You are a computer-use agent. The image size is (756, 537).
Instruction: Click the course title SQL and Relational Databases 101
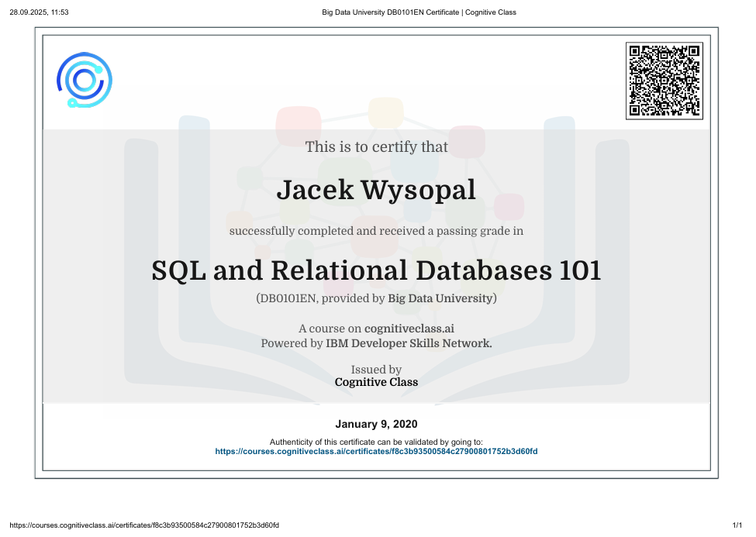376,271
